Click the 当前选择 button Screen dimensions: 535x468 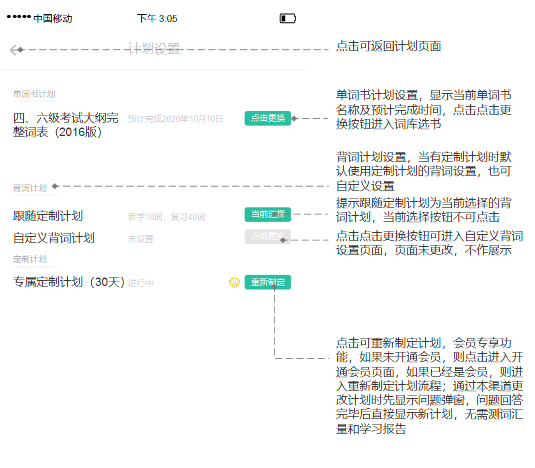(x=268, y=215)
